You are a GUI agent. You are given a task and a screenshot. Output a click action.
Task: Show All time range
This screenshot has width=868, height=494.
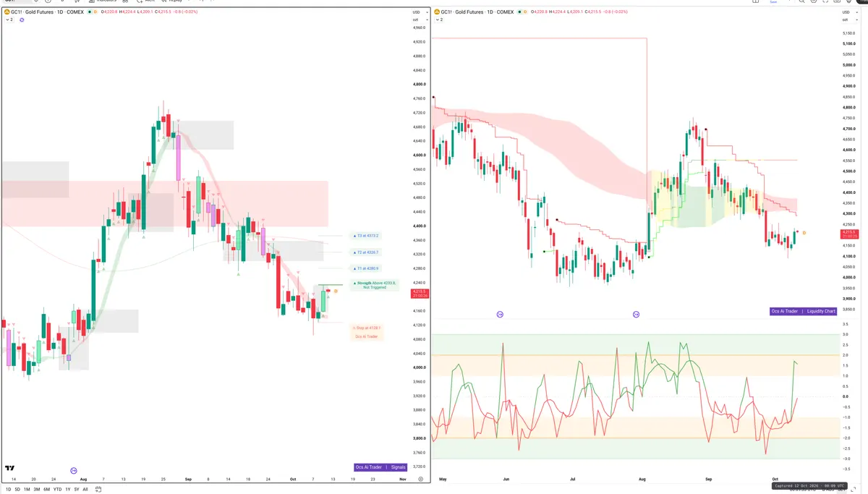point(85,489)
